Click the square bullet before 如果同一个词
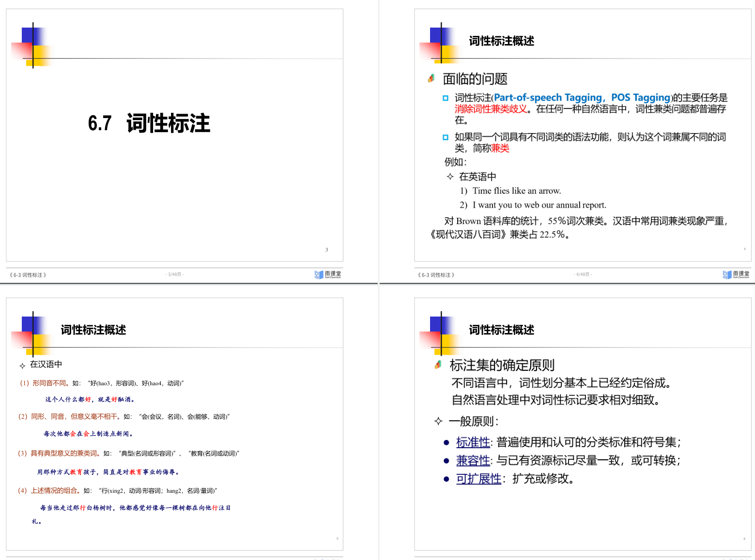The width and height of the screenshot is (755, 560). coord(446,137)
